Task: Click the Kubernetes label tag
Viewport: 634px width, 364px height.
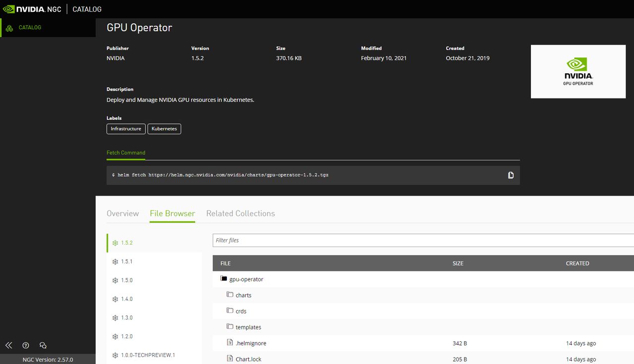Action: [x=164, y=129]
